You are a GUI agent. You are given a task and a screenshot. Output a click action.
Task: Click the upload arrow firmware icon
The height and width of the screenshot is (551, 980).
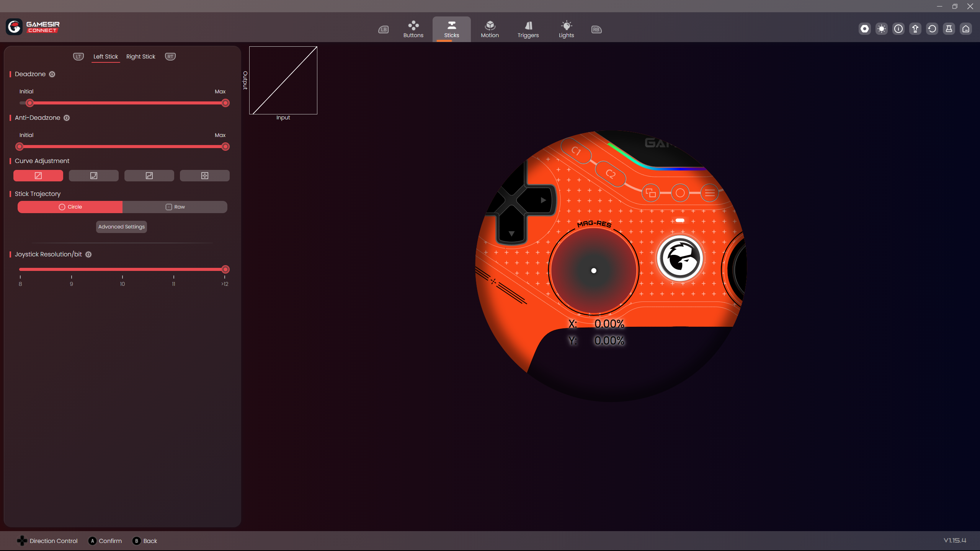(915, 29)
